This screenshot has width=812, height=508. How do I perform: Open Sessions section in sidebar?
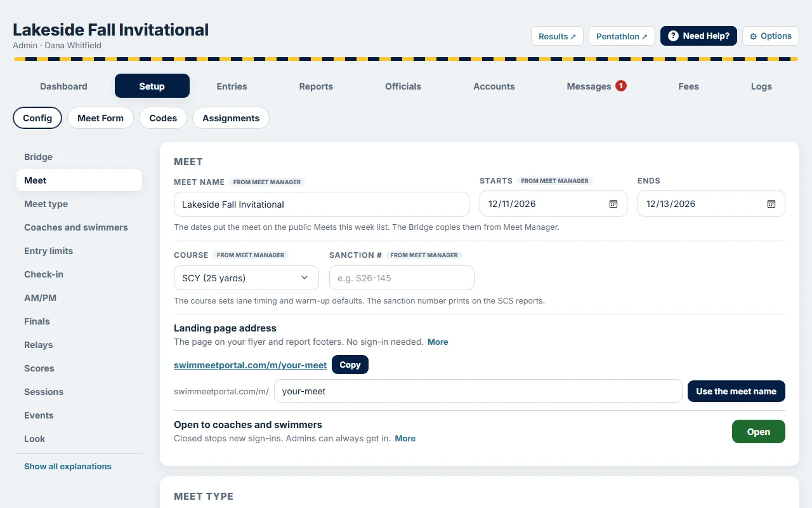coord(79,392)
